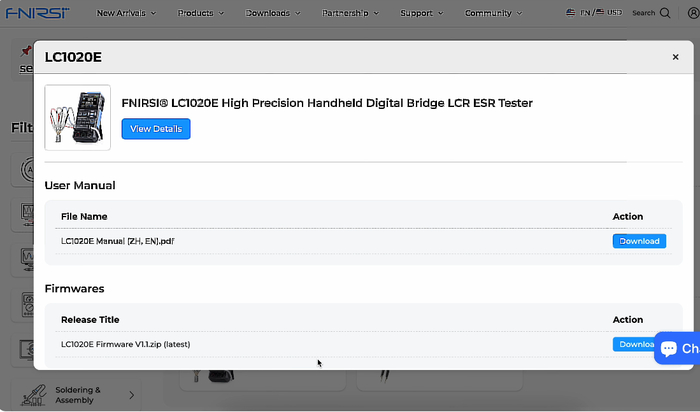Viewport: 700px width, 412px height.
Task: Close the LC1020E downloads dialog
Action: [675, 57]
